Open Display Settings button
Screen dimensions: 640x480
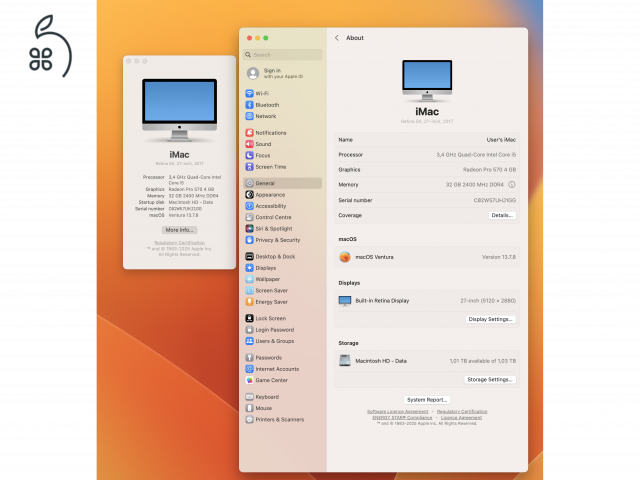coord(490,319)
